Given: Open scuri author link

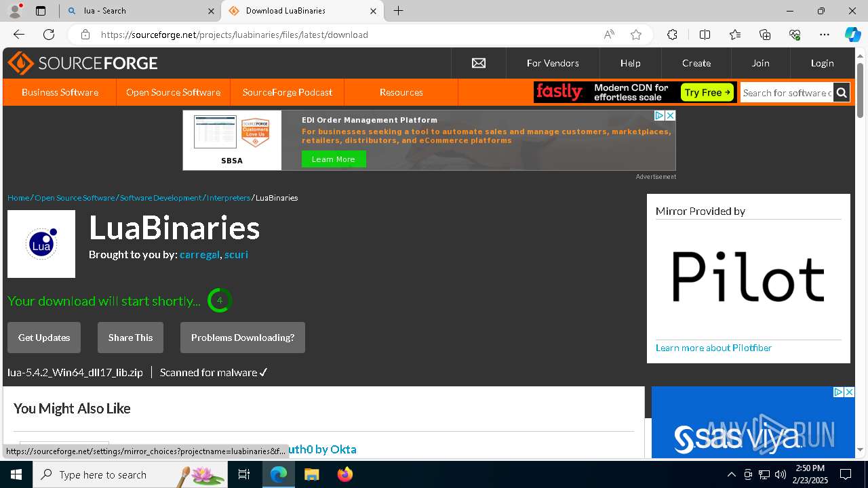Looking at the screenshot, I should (236, 255).
